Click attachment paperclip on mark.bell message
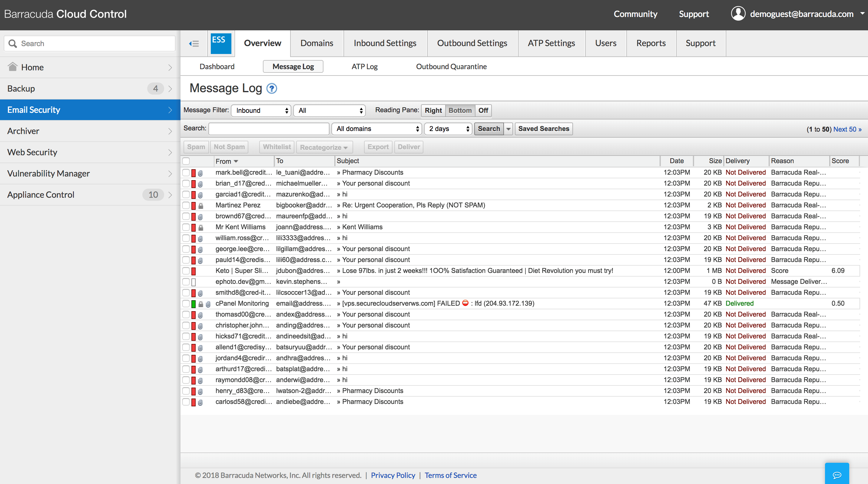This screenshot has height=484, width=868. [x=200, y=173]
